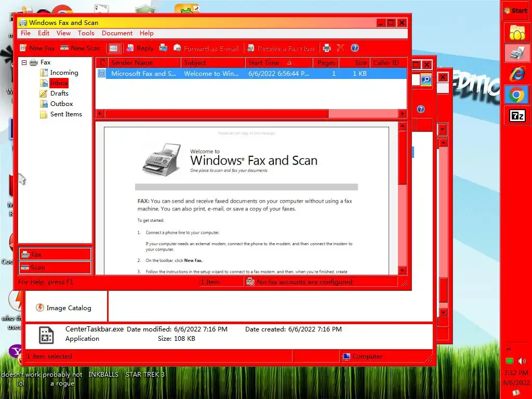
Task: Open the Tools menu
Action: [x=86, y=33]
